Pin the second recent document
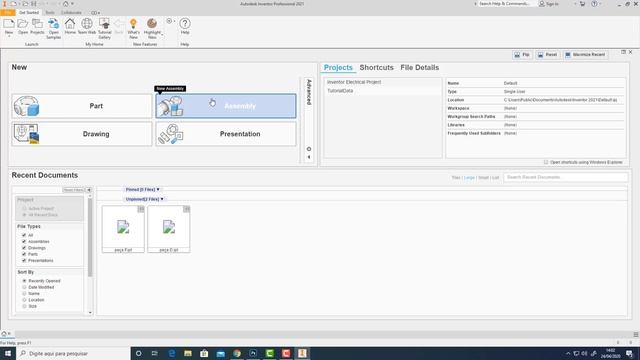The height and width of the screenshot is (360, 640). pos(187,209)
